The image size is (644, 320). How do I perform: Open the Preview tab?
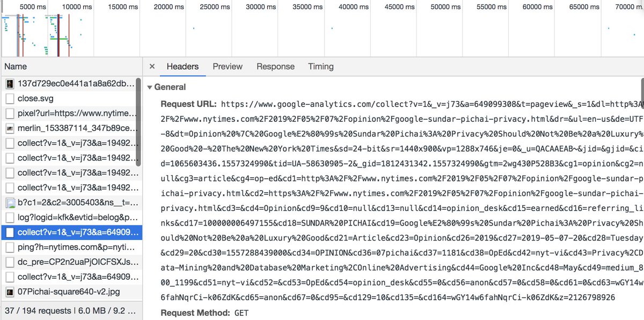click(x=228, y=67)
